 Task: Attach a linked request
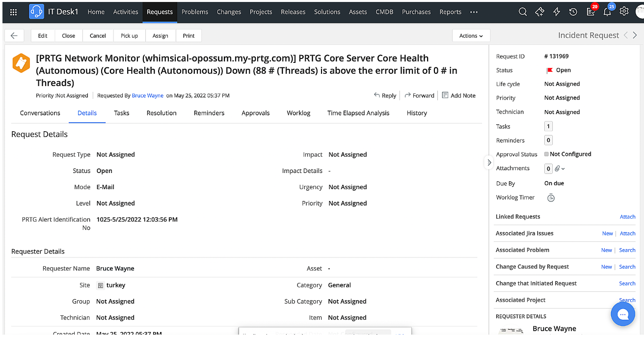click(627, 217)
